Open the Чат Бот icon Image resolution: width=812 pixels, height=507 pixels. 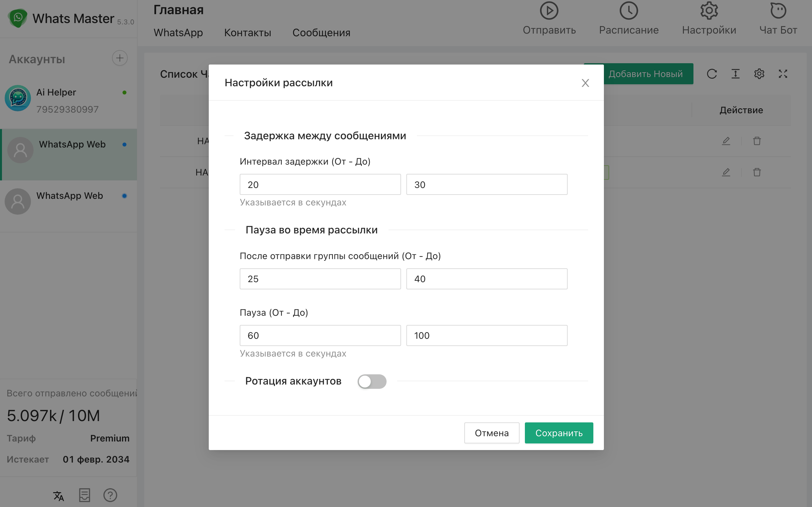coord(778,11)
